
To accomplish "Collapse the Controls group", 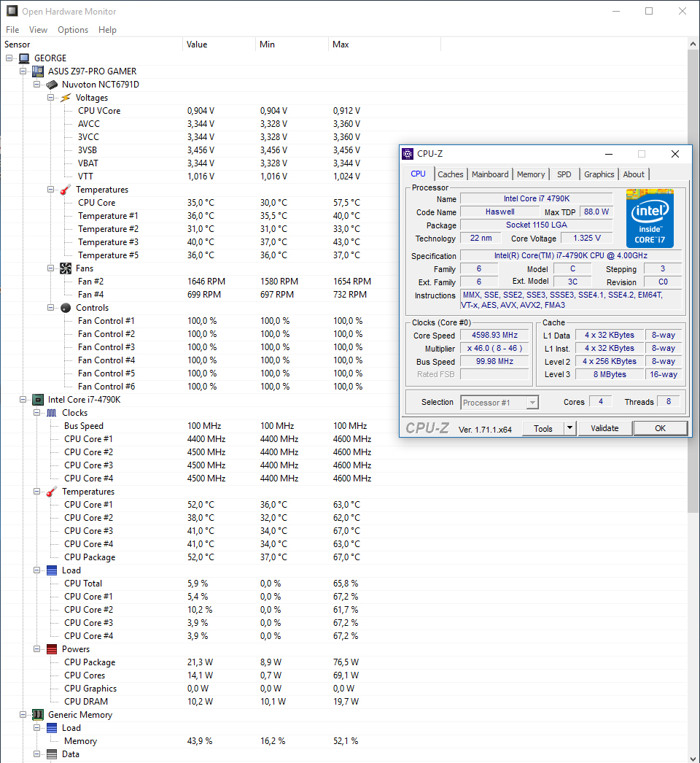I will [x=50, y=308].
